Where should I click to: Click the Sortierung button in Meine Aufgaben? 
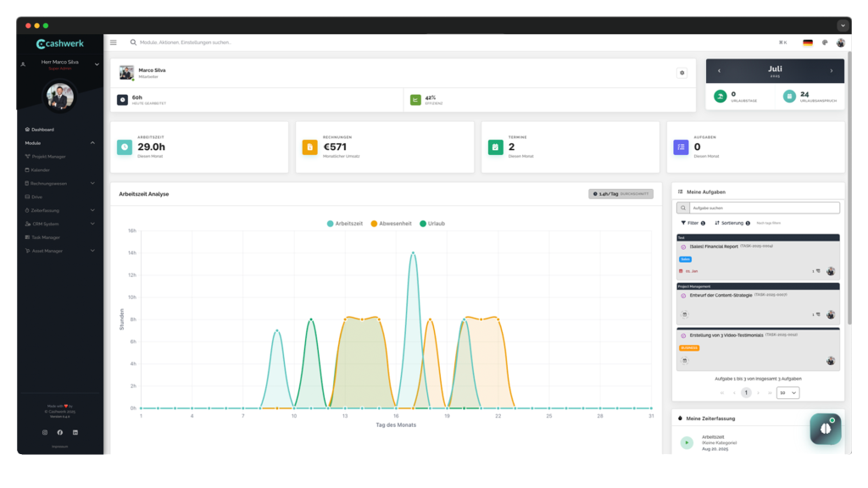(x=731, y=223)
